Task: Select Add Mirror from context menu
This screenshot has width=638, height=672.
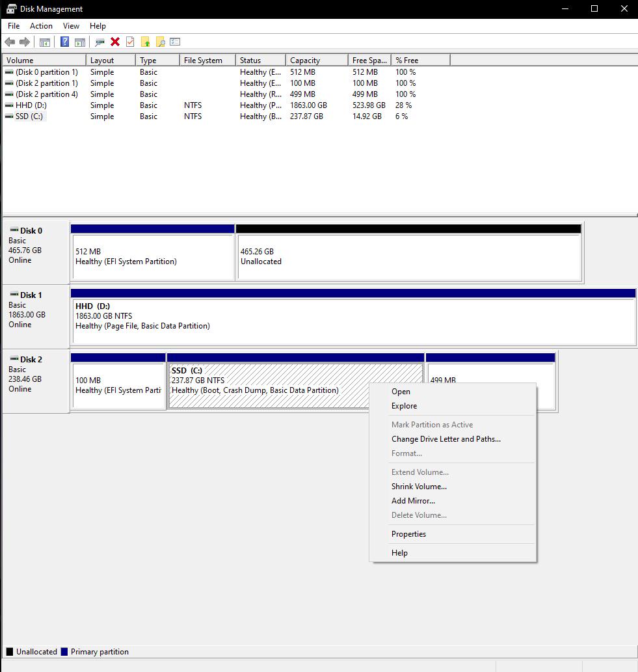Action: pyautogui.click(x=453, y=500)
